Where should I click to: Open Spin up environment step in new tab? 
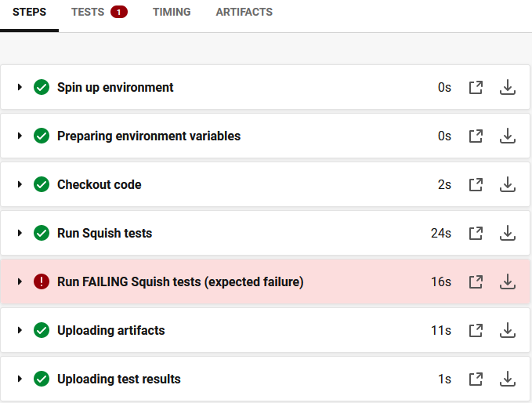476,88
